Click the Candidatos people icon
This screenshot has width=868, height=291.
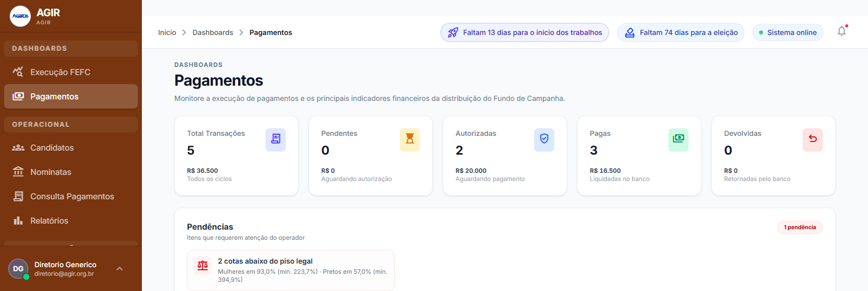(18, 148)
